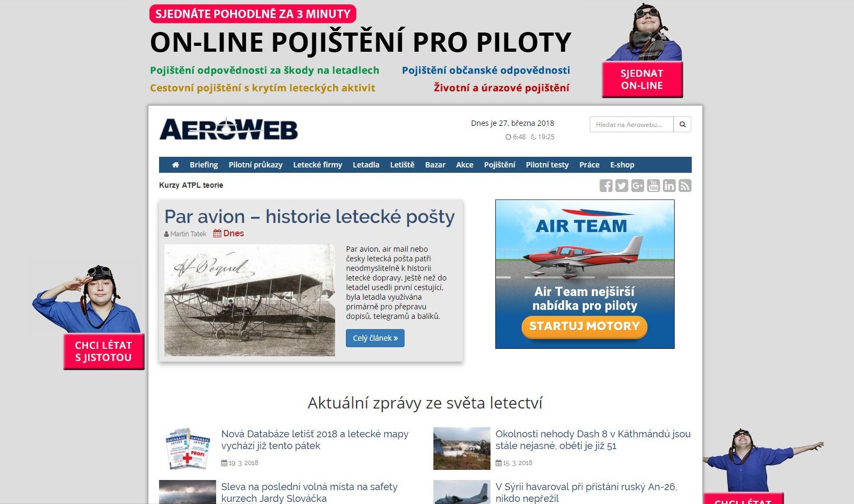Screen dimensions: 854x504
Task: Open the Letiště menu item
Action: coord(402,165)
